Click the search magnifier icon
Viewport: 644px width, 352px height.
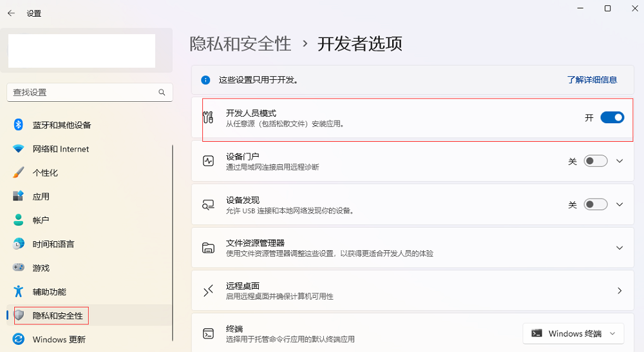click(x=162, y=93)
